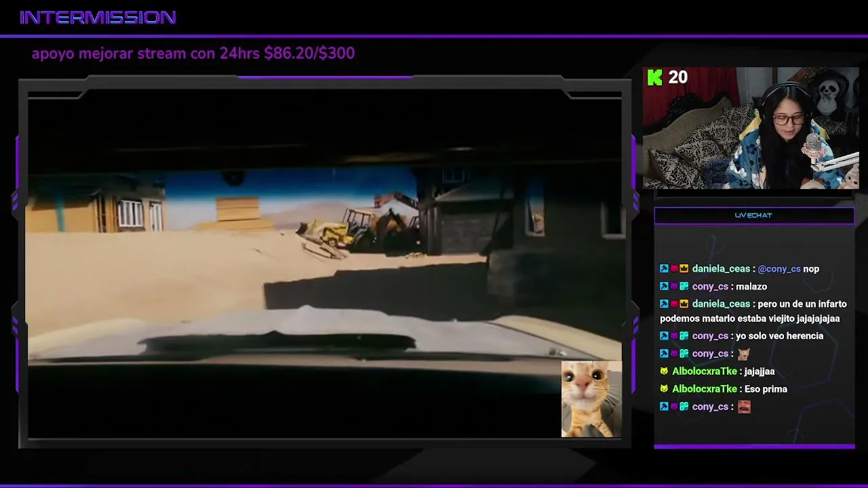Click the laughing face emote in last chat message
The image size is (868, 488).
click(x=744, y=407)
